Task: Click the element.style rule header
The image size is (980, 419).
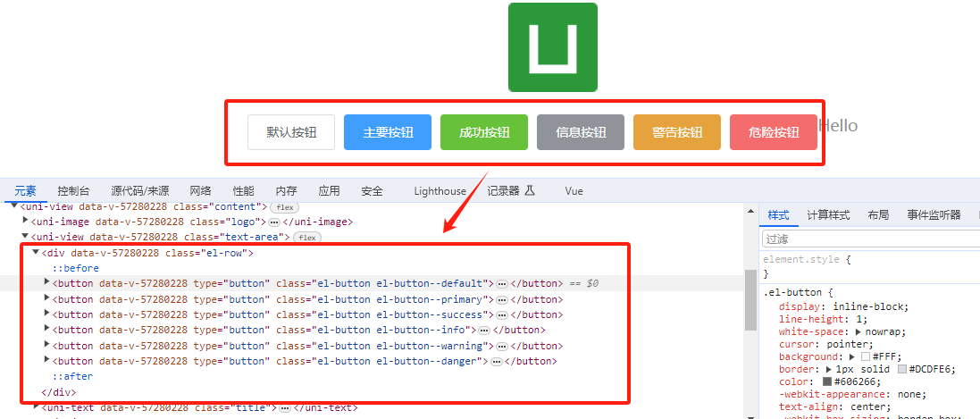Action: click(808, 259)
